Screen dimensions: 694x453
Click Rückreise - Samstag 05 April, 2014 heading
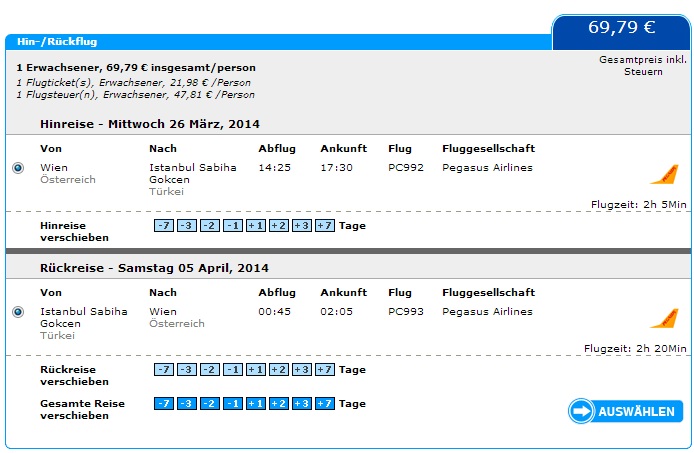coord(154,268)
